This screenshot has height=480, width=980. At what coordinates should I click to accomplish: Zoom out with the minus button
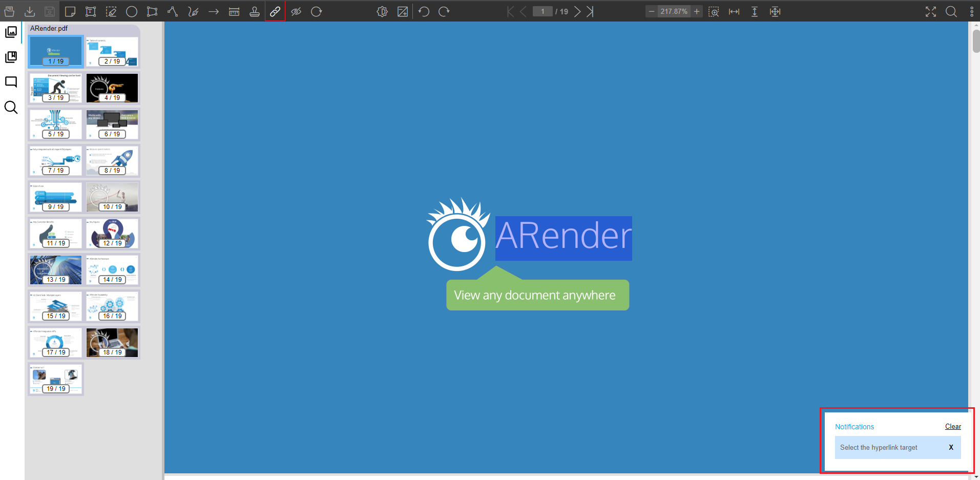652,11
